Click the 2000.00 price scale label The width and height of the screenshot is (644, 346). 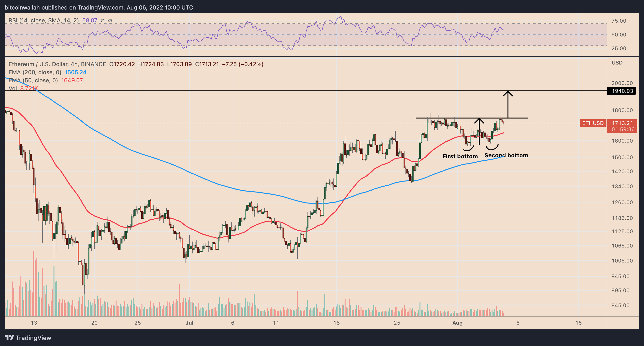coord(622,83)
